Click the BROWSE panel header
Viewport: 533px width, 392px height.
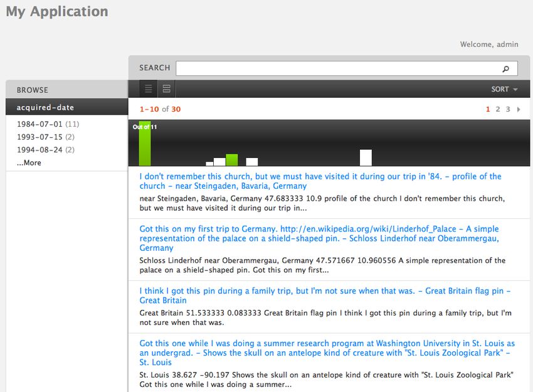point(67,90)
